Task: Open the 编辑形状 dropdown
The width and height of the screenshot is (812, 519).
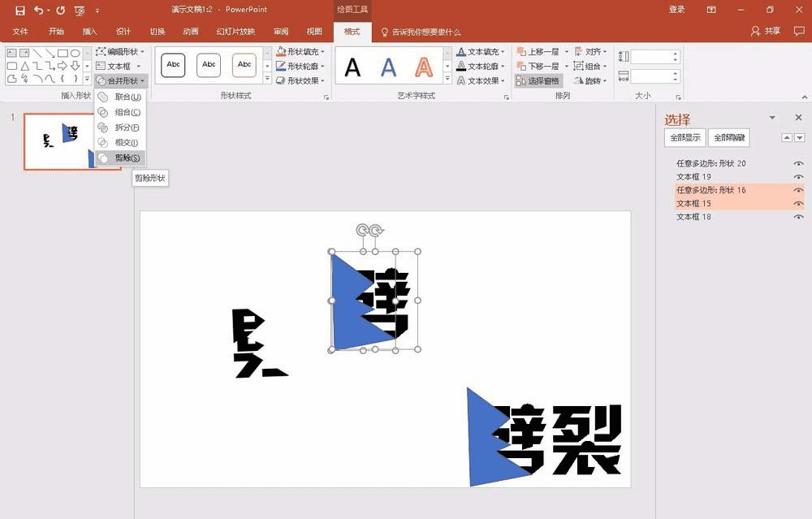Action: 120,52
